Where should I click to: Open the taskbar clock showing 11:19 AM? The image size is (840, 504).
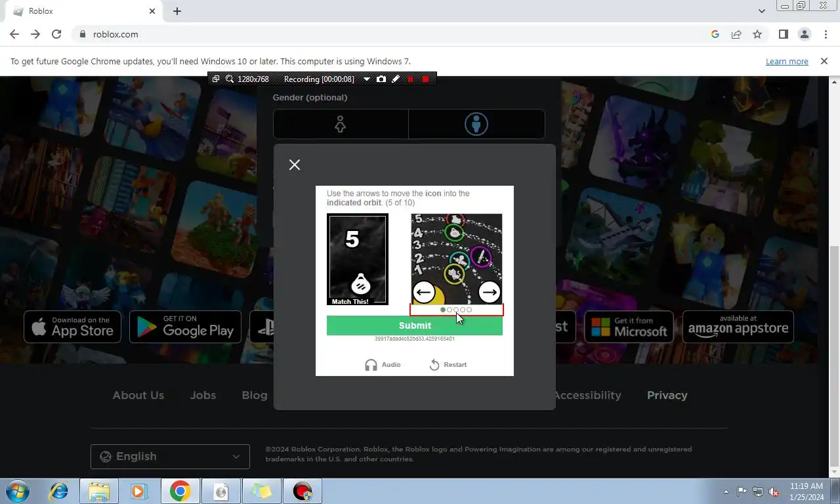(x=807, y=492)
